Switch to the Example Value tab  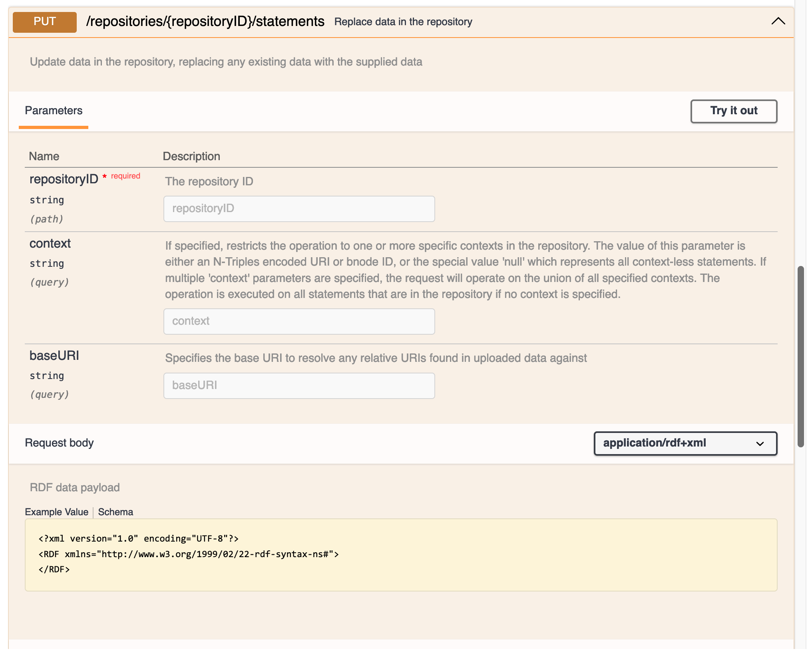(56, 512)
